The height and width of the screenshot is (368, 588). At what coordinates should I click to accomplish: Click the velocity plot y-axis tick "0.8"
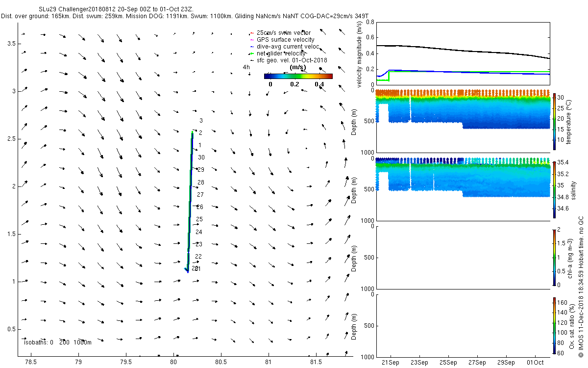click(369, 23)
